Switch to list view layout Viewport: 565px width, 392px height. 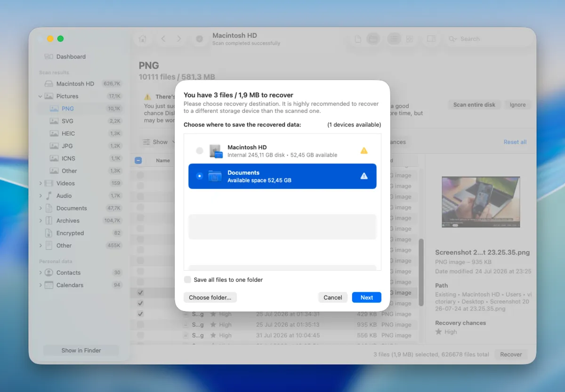click(394, 39)
